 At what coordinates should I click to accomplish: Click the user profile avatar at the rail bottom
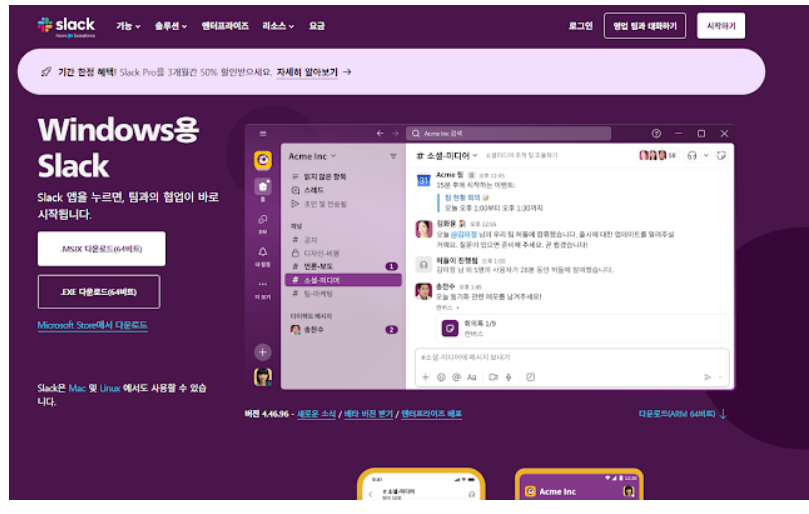click(x=263, y=377)
